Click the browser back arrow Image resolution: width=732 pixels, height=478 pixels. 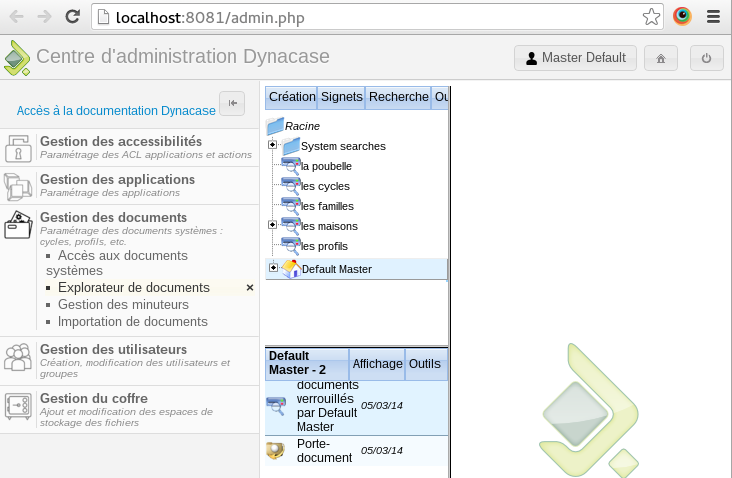click(17, 17)
